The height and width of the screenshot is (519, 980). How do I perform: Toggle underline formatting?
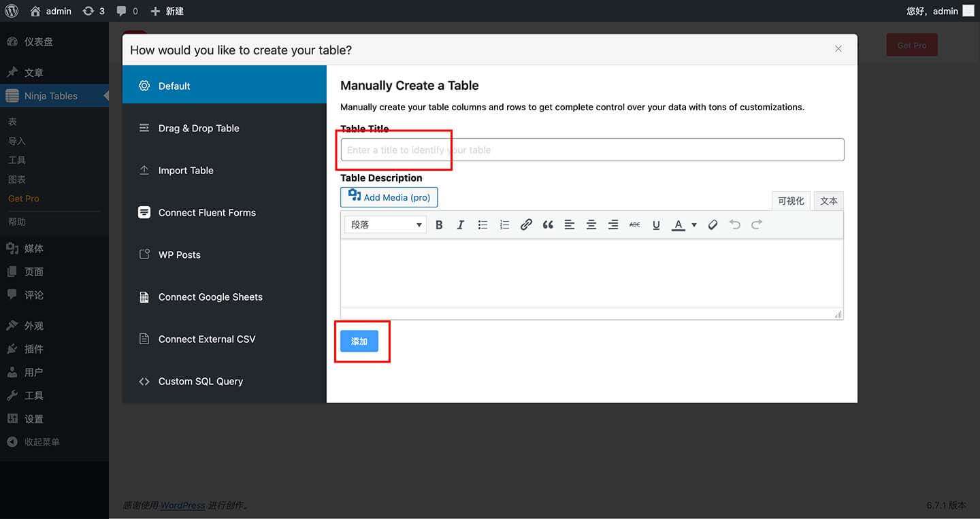coord(657,224)
